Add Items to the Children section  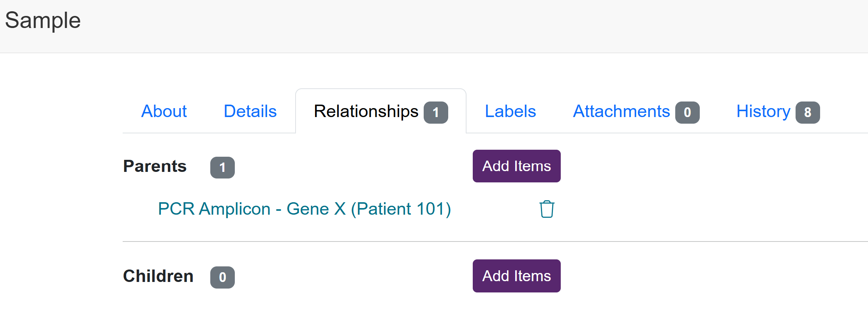click(x=516, y=276)
